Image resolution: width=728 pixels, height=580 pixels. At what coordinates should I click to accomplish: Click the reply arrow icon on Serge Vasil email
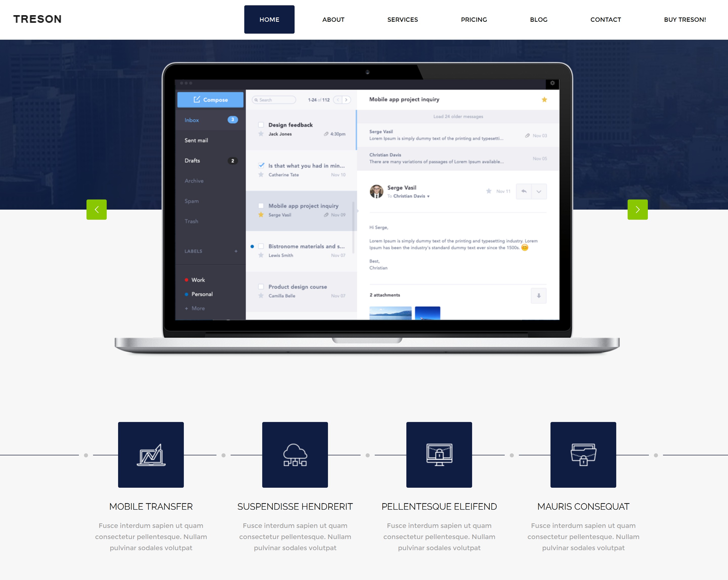point(523,191)
